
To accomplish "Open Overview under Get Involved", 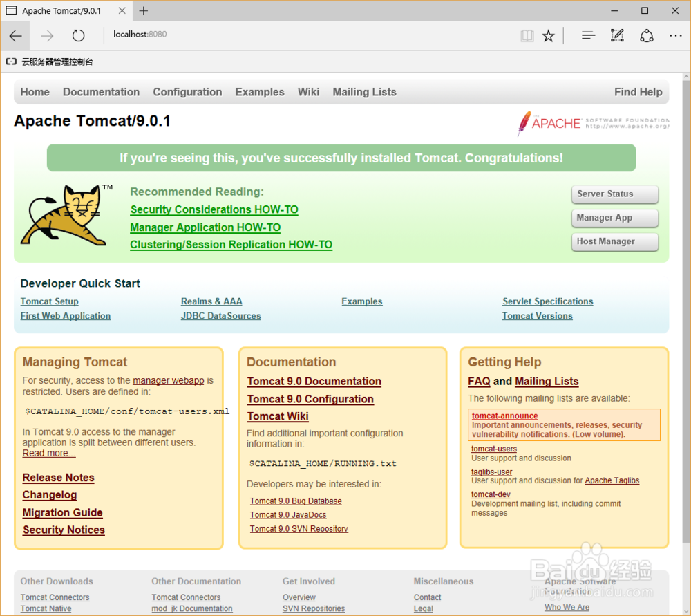I will point(299,597).
